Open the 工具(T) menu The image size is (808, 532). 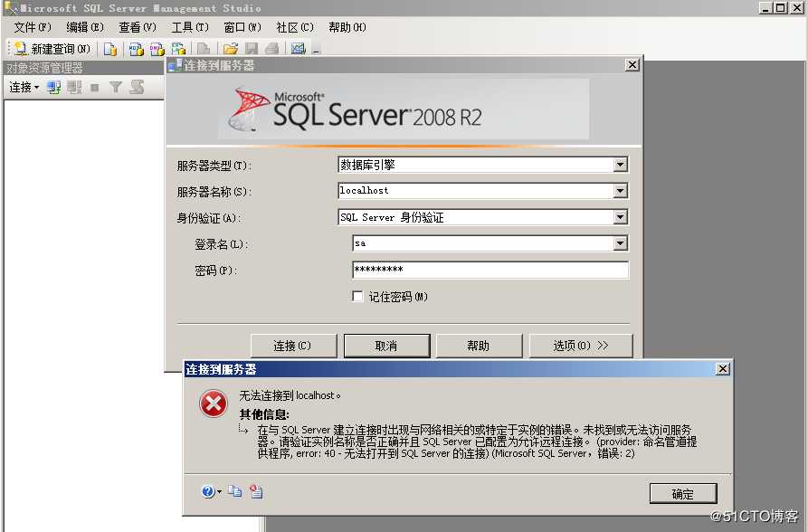pos(190,27)
